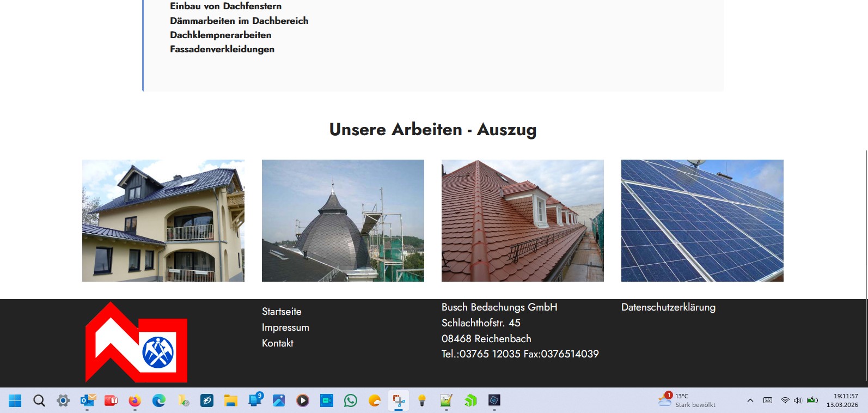Open Outlook from the taskbar
The width and height of the screenshot is (868, 413).
tap(87, 401)
